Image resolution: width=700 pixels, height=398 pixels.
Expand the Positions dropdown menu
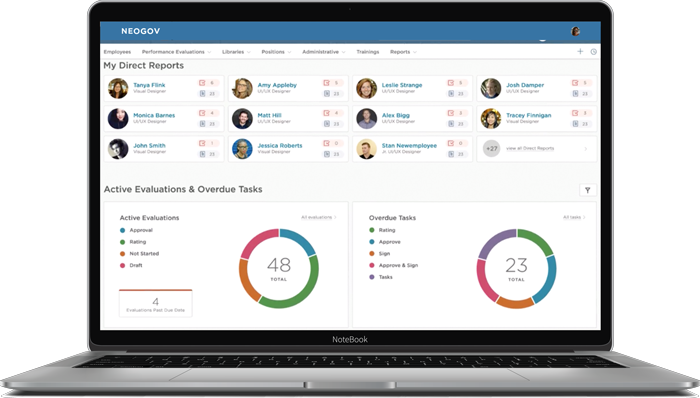tap(276, 52)
